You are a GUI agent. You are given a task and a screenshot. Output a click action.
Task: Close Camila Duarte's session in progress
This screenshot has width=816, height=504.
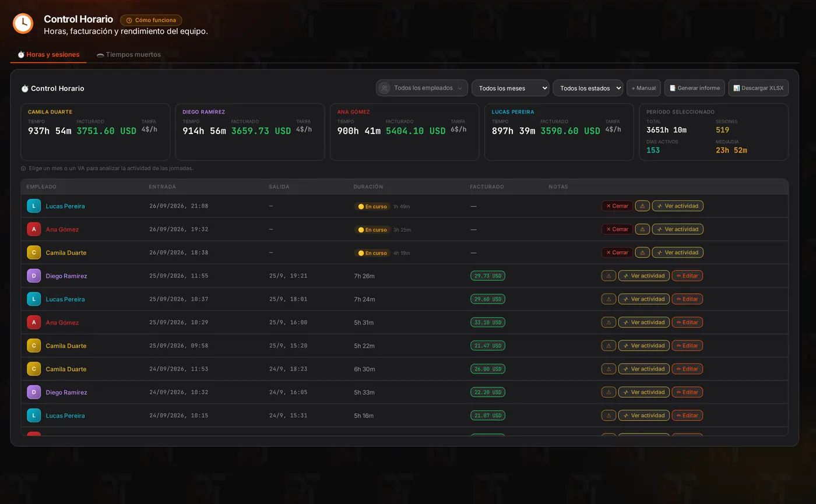617,252
